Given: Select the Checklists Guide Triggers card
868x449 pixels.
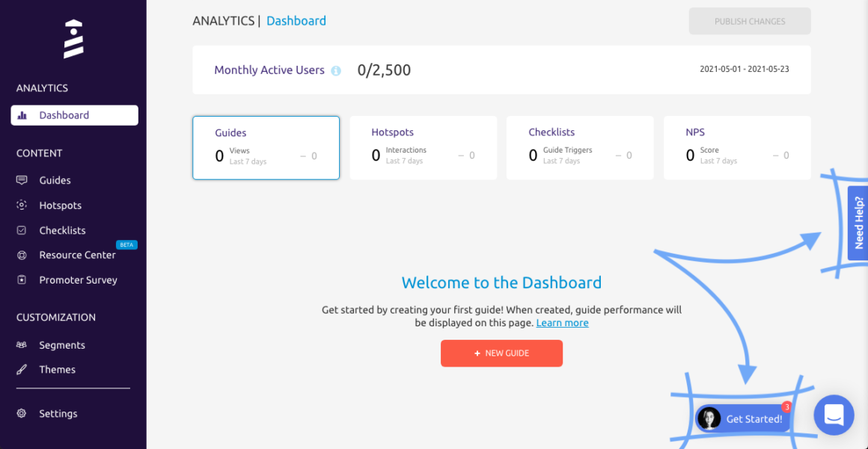Looking at the screenshot, I should click(x=580, y=147).
